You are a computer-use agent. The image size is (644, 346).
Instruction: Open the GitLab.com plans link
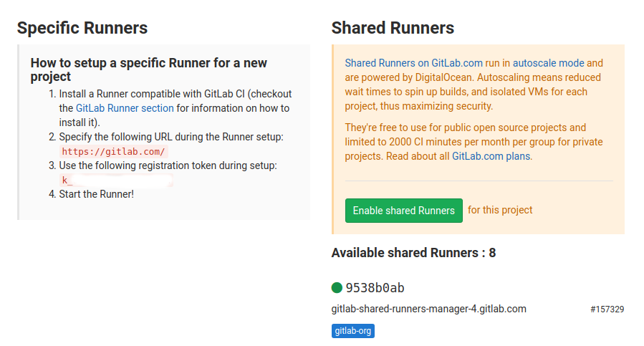[491, 156]
